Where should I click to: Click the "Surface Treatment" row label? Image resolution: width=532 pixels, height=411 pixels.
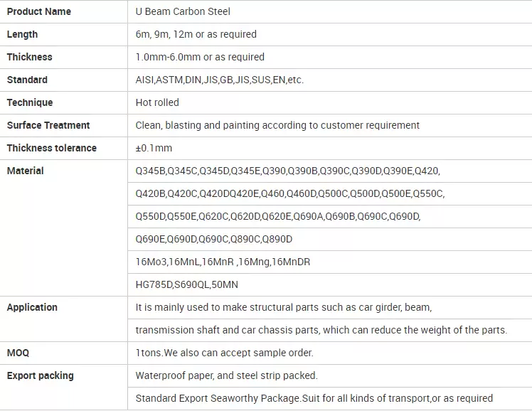(x=48, y=125)
